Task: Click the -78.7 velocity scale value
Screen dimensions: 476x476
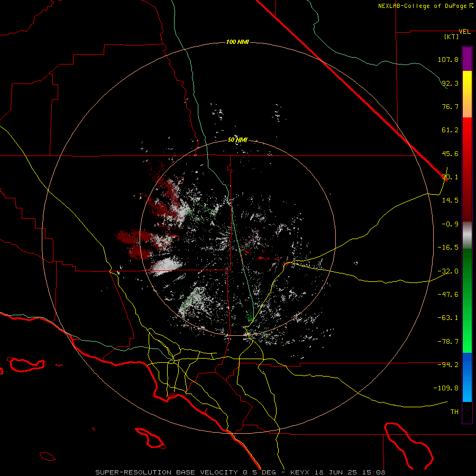Action: [448, 342]
